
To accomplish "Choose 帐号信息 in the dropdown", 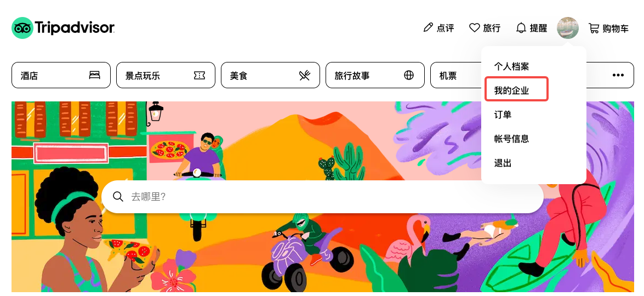I will [511, 139].
